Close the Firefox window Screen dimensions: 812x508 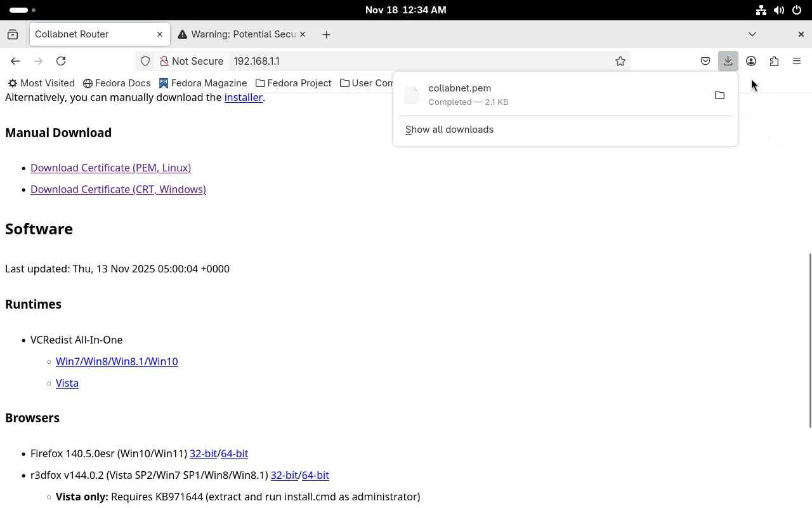(801, 34)
